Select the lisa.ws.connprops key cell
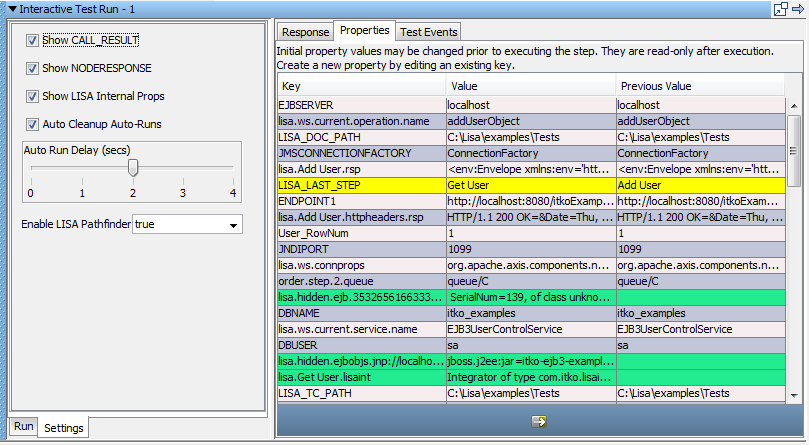The image size is (809, 445). tap(362, 265)
